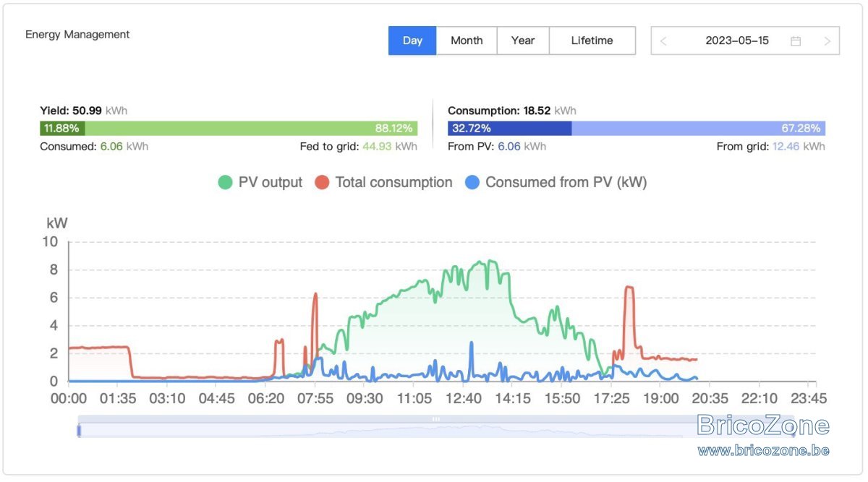Switch to the Lifetime tab
Image resolution: width=868 pixels, height=482 pixels.
(x=592, y=40)
